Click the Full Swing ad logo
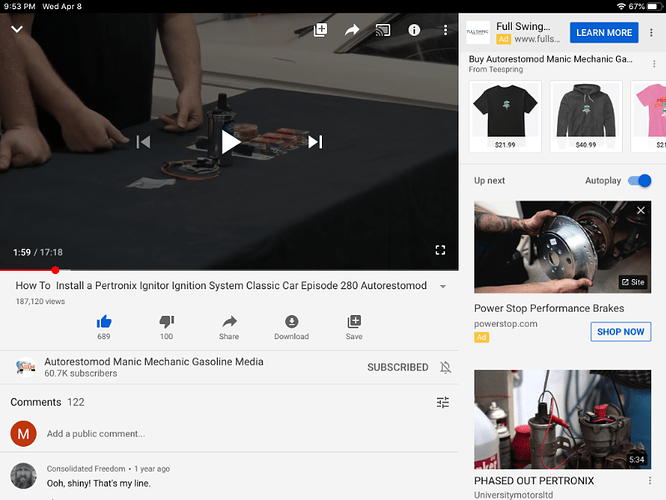 coord(478,32)
